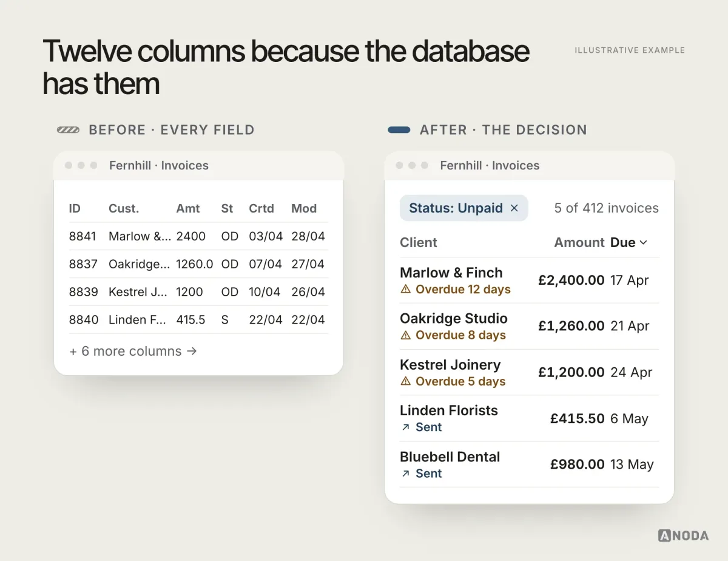The width and height of the screenshot is (728, 561).
Task: Click truncated customer 'Oakridge...'
Action: tap(139, 264)
